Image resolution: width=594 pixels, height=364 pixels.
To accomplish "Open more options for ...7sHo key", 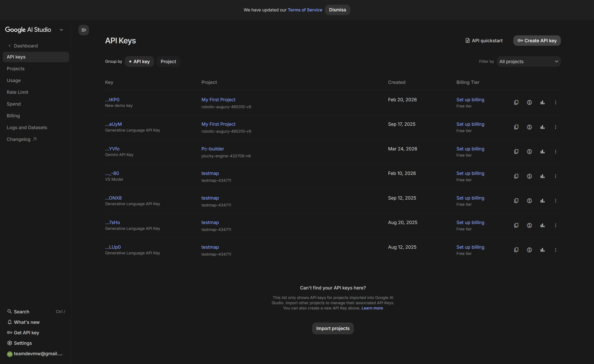I will click(555, 225).
